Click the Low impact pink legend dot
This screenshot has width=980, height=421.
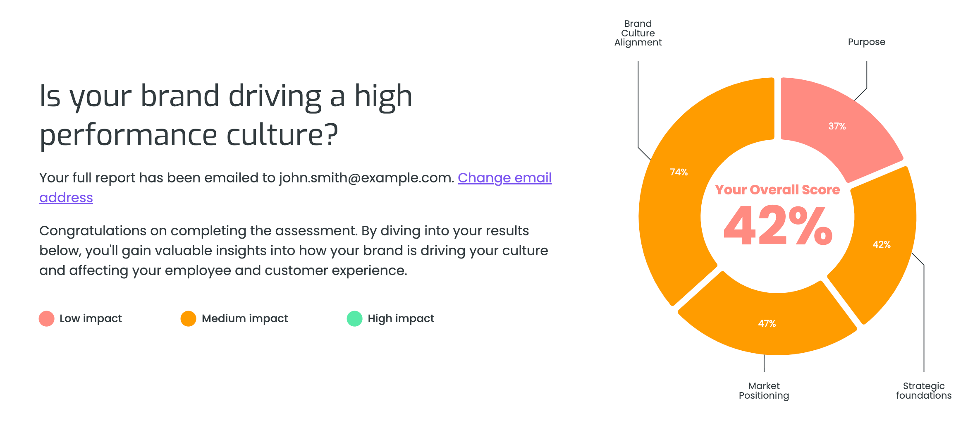(47, 318)
